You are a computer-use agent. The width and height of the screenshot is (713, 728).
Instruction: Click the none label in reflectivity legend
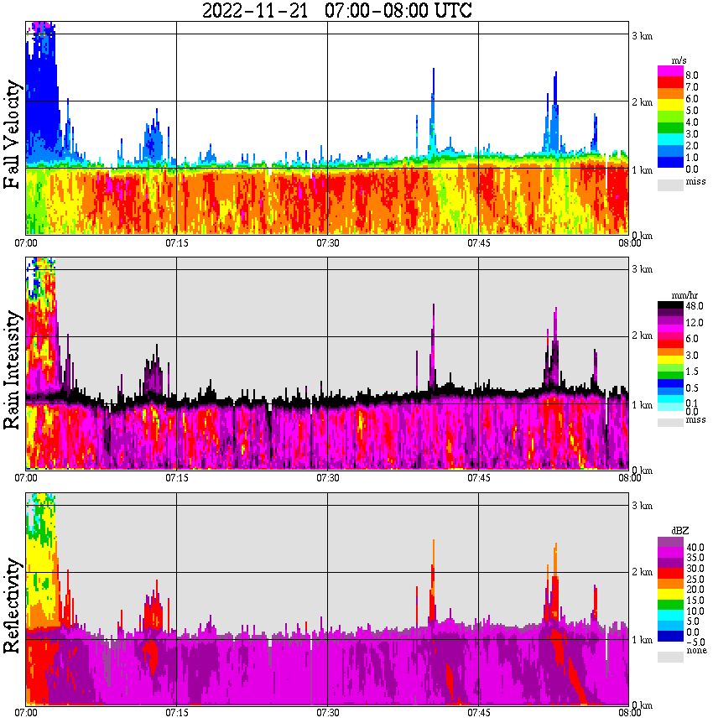(696, 650)
